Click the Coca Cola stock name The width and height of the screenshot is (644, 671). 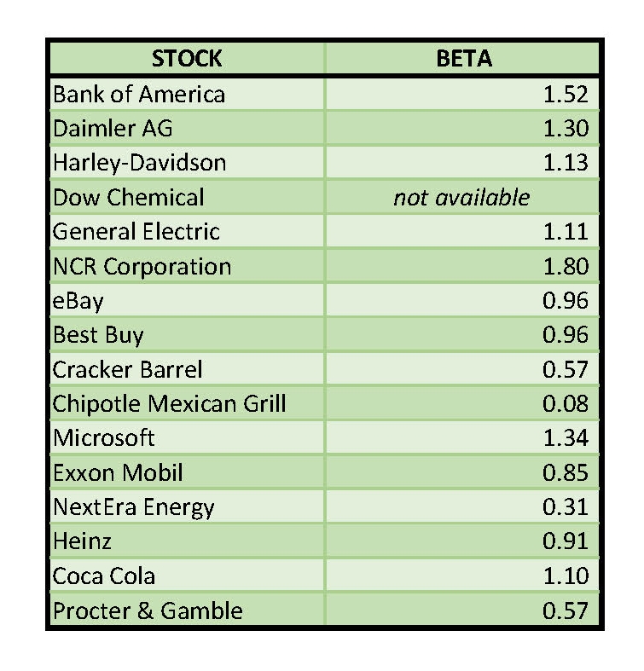click(104, 576)
